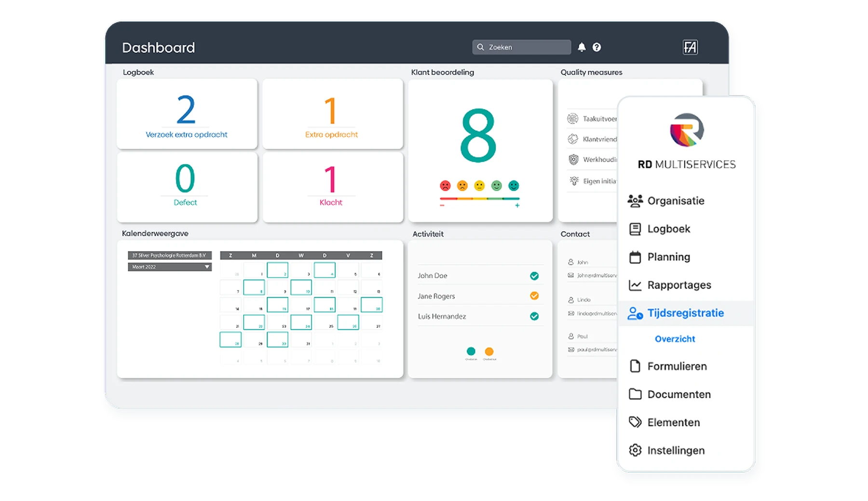The width and height of the screenshot is (868, 501).
Task: Open the Klacht count card
Action: [x=332, y=187]
